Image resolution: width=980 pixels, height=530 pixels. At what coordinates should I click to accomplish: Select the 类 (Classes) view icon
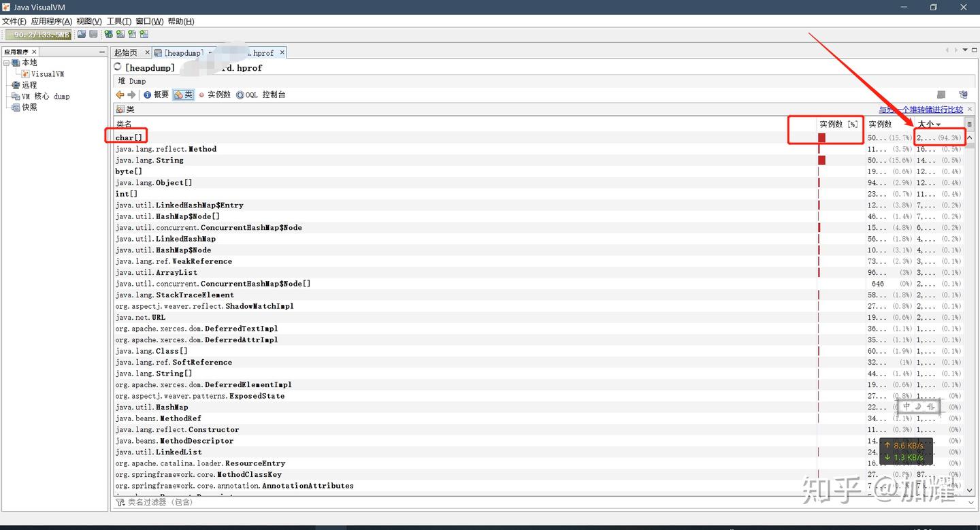tap(181, 95)
